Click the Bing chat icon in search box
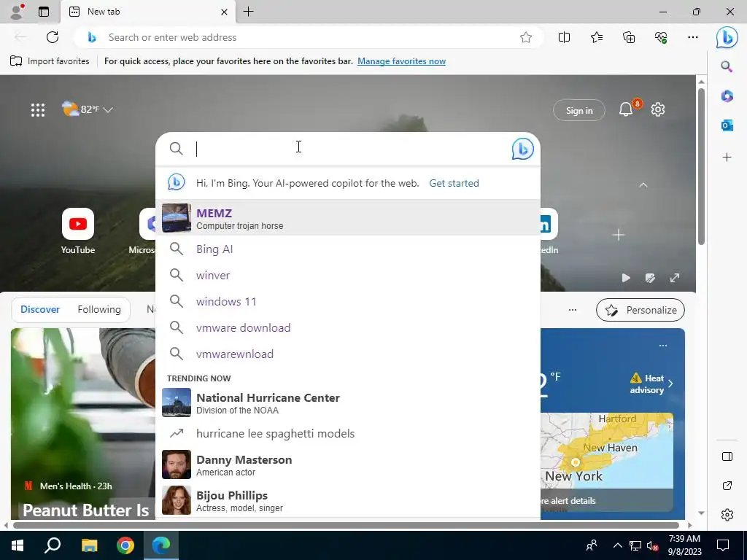The height and width of the screenshot is (560, 747). point(522,149)
